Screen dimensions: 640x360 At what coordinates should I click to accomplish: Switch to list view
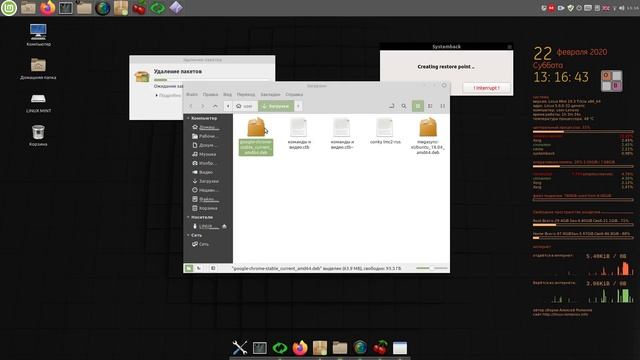430,106
